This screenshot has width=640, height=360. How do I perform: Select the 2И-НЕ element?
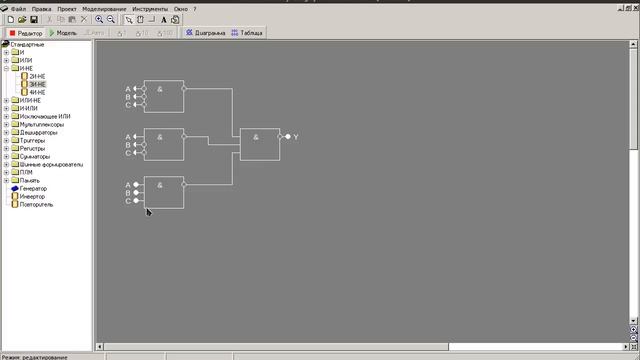pyautogui.click(x=37, y=76)
